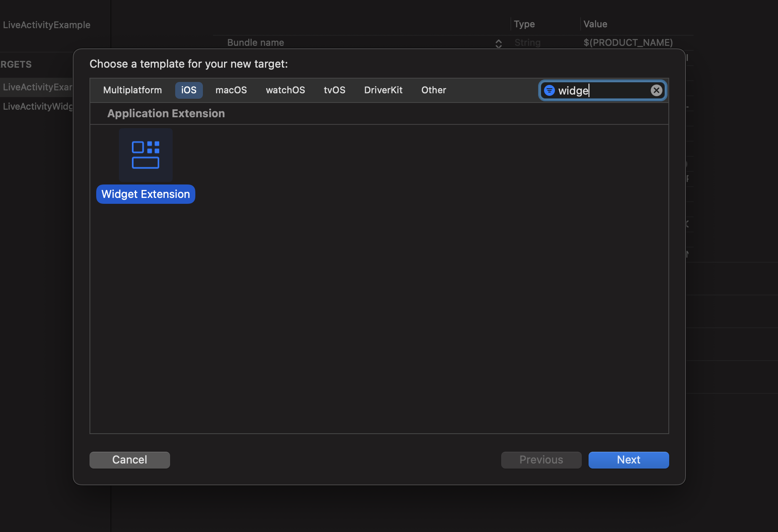The width and height of the screenshot is (778, 532).
Task: Switch to the DriverKit tab
Action: 383,90
